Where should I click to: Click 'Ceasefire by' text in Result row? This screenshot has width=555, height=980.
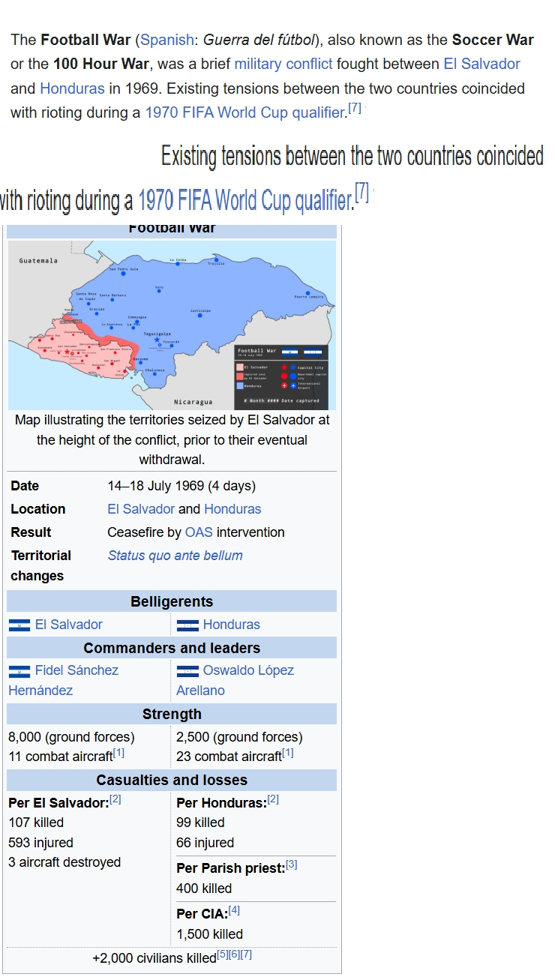[x=145, y=532]
